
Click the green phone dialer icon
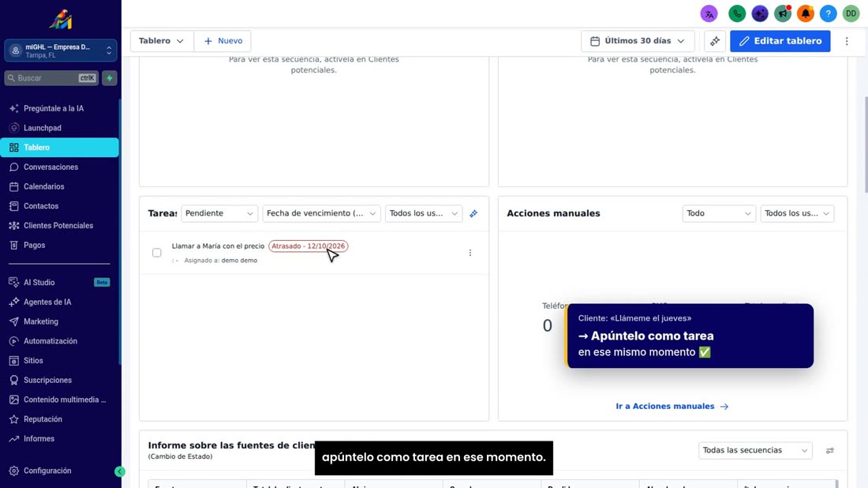tap(737, 13)
